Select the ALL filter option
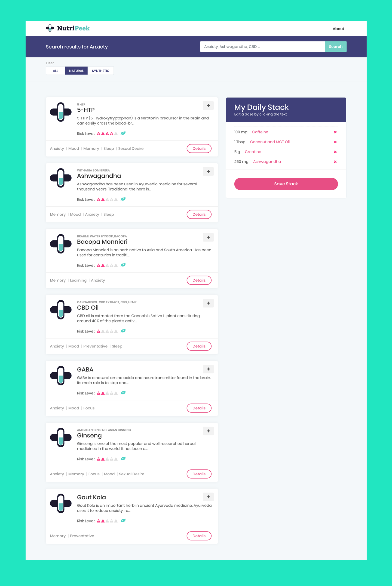The width and height of the screenshot is (392, 586). pyautogui.click(x=56, y=71)
